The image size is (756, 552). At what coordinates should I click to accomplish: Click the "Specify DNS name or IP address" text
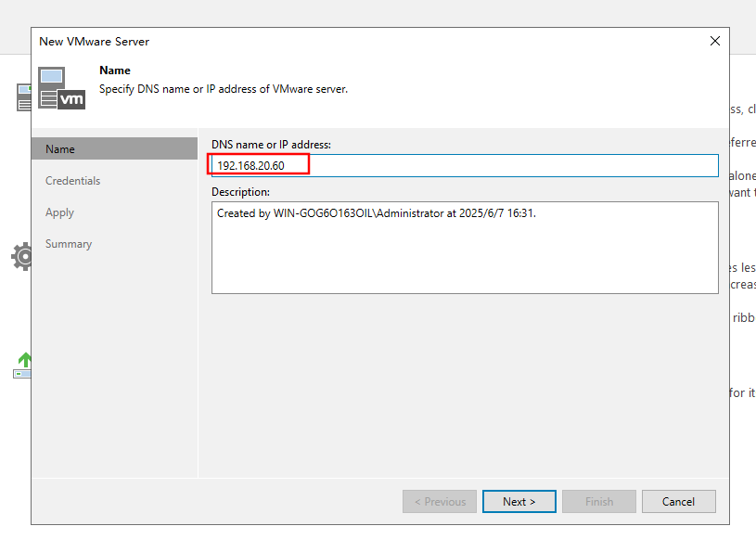[224, 89]
